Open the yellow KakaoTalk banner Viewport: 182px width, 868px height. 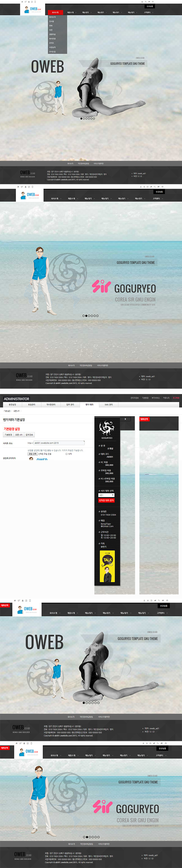click(107, 567)
